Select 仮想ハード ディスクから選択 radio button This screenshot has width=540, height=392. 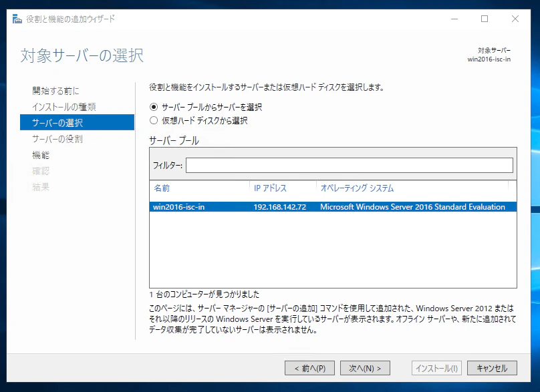click(x=154, y=120)
